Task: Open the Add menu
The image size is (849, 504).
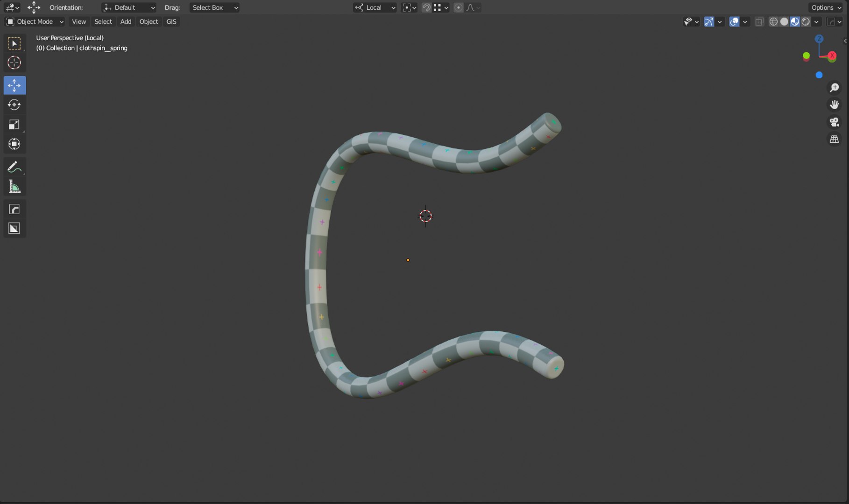Action: (x=126, y=21)
